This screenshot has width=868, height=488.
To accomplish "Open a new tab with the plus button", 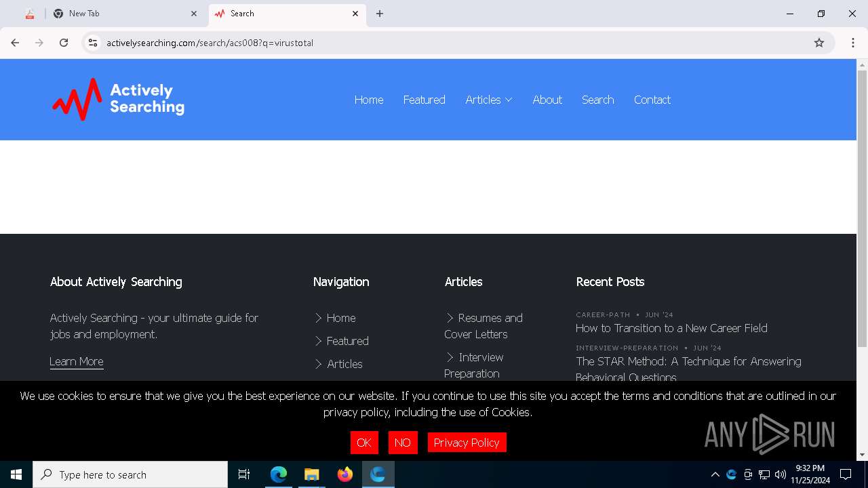I will [x=380, y=14].
